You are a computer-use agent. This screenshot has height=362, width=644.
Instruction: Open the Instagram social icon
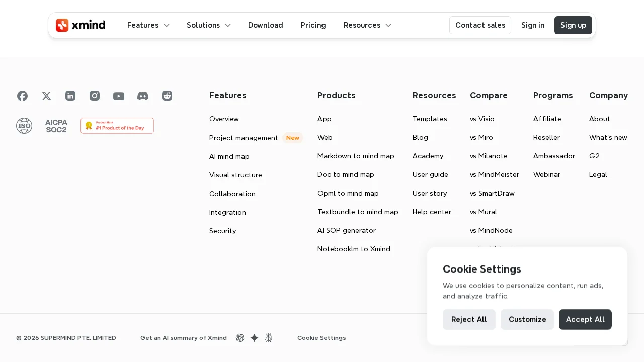tap(95, 96)
